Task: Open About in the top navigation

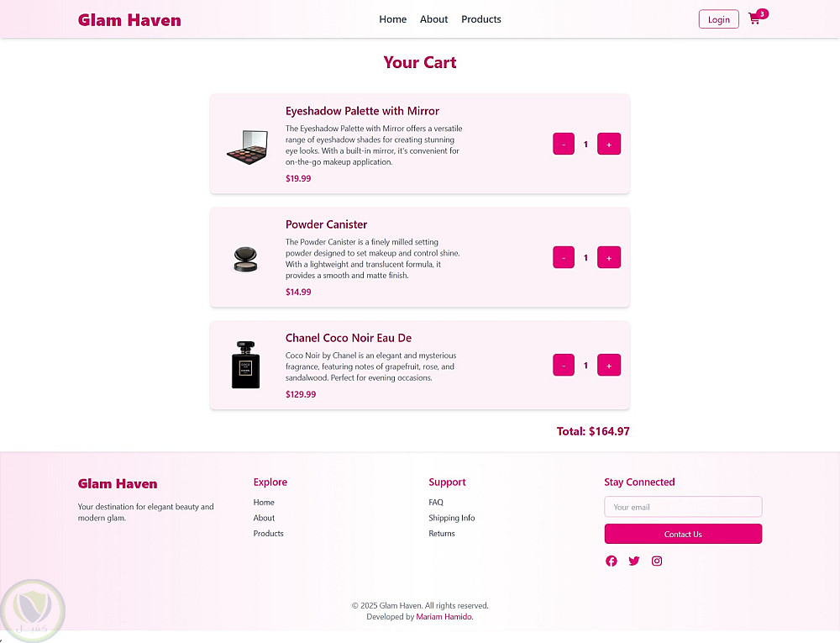Action: coord(433,19)
